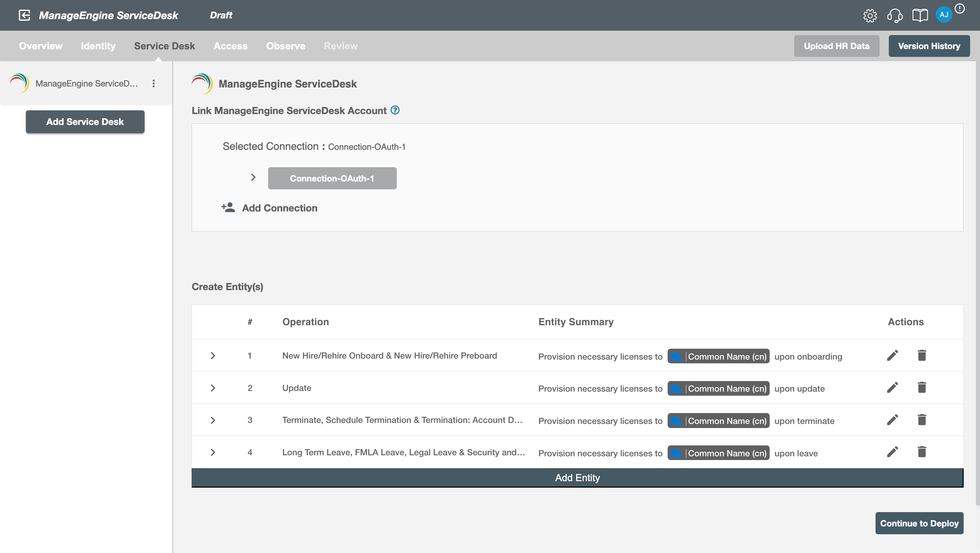This screenshot has width=980, height=553.
Task: Click the 'Entity Summary' column header
Action: tap(576, 322)
